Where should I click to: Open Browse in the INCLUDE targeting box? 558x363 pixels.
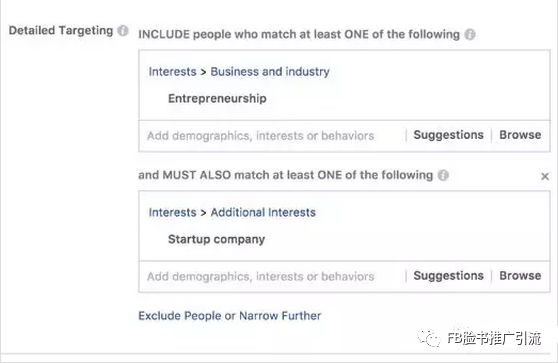(520, 135)
